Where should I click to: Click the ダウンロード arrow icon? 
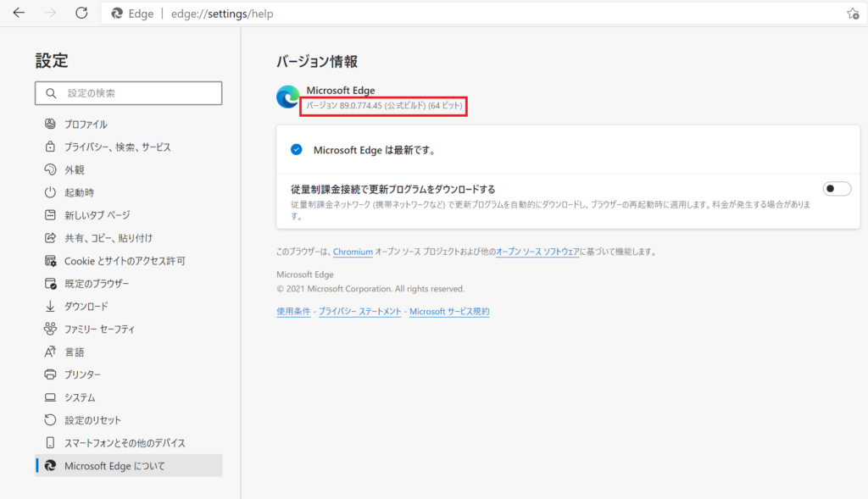click(x=50, y=306)
